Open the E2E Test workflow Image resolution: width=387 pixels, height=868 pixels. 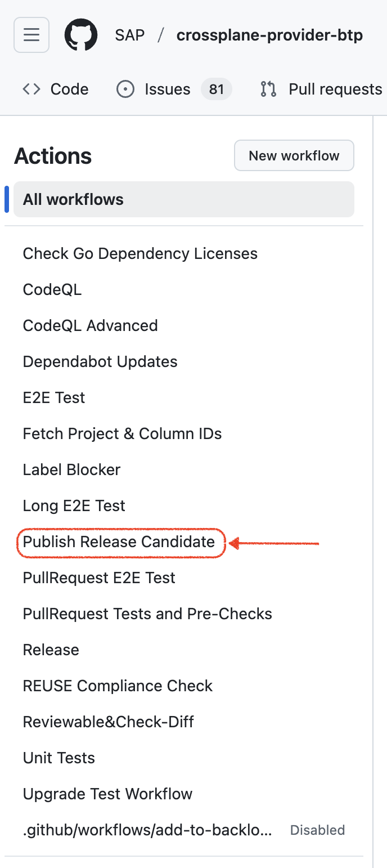[54, 397]
